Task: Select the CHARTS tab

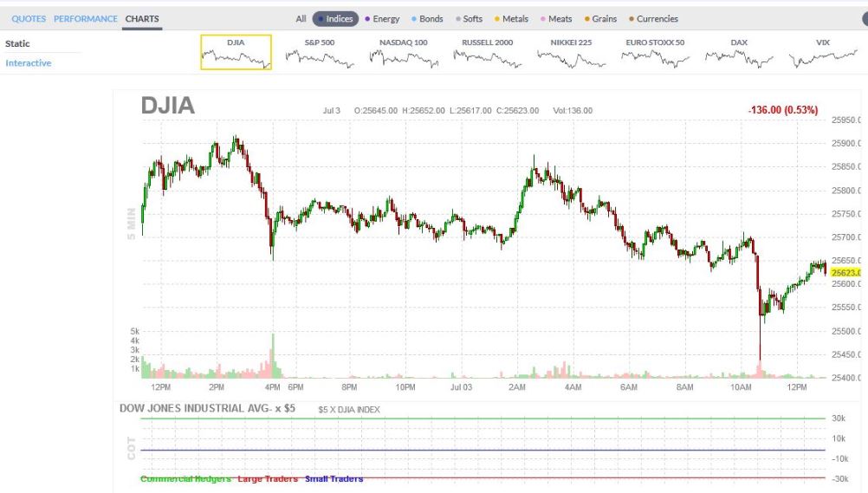Action: (142, 19)
